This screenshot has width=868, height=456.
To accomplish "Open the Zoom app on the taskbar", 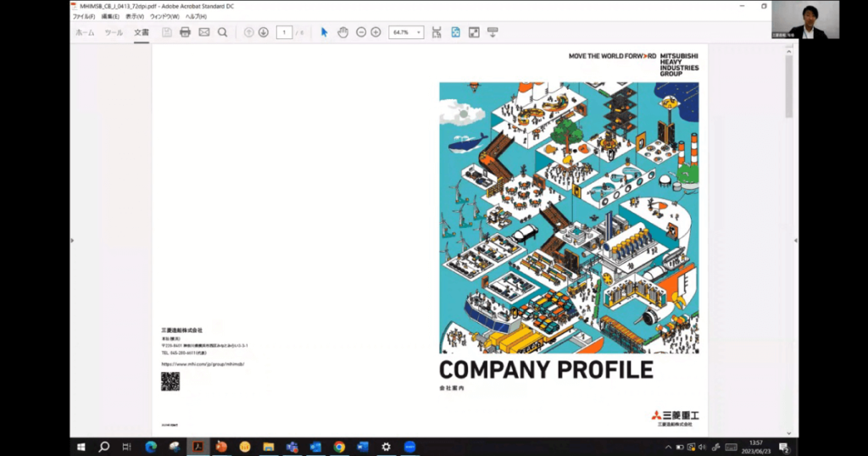I will point(409,447).
